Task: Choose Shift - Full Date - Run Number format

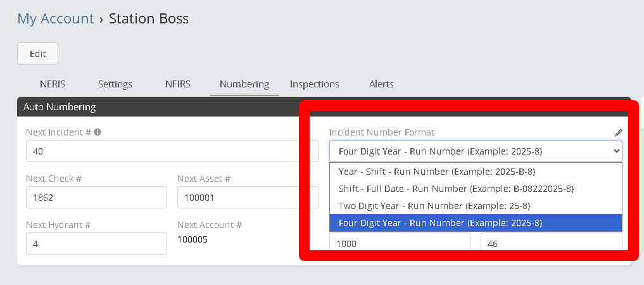Action: pos(456,189)
